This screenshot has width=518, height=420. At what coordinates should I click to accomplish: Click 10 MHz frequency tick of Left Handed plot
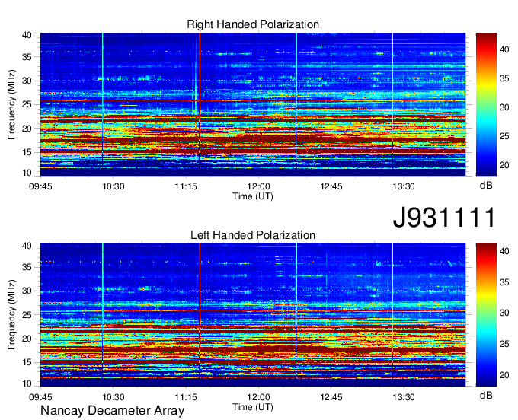tap(27, 383)
